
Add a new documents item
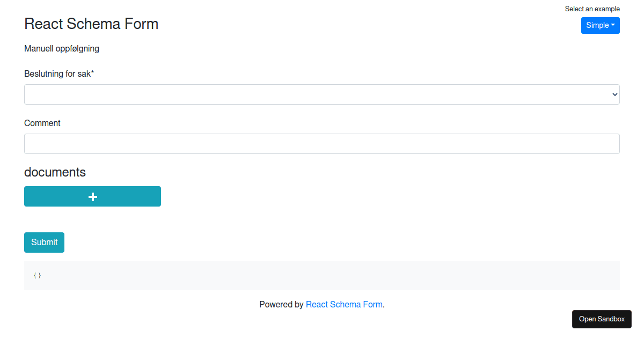tap(92, 196)
